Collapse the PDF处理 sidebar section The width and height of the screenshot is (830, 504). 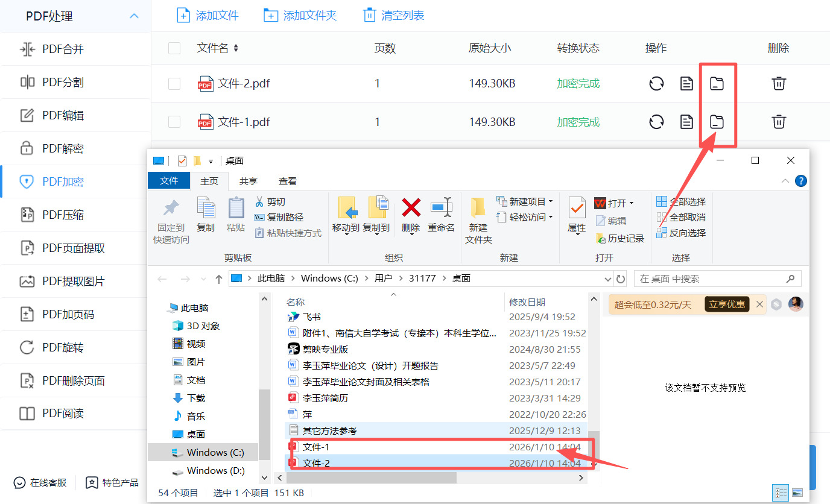[x=134, y=14]
